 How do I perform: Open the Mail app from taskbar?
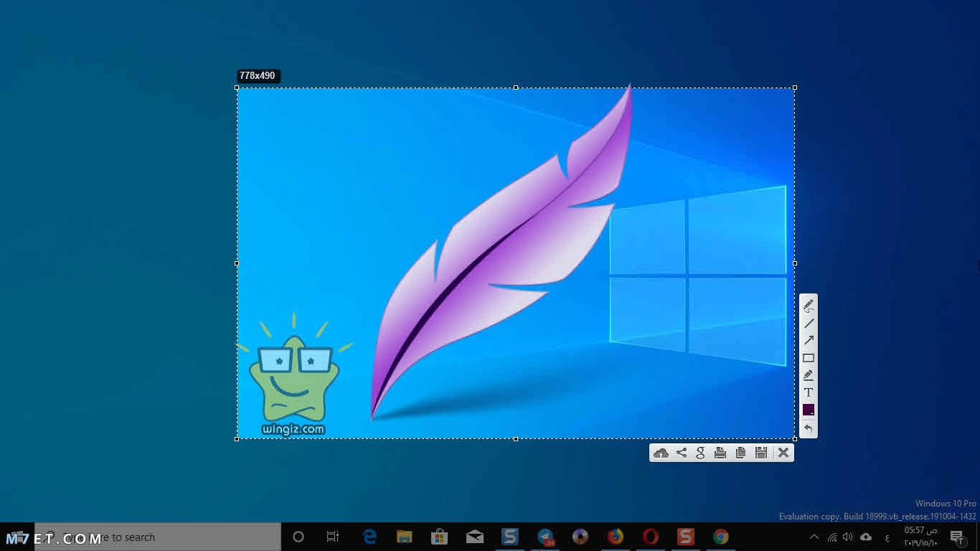pyautogui.click(x=474, y=537)
